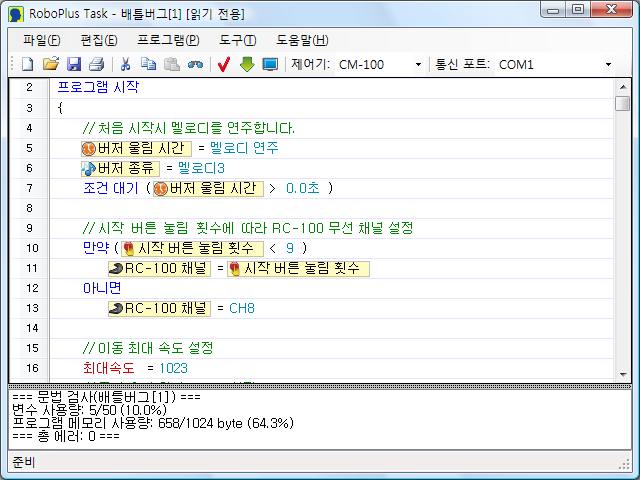The width and height of the screenshot is (640, 480).
Task: Open program output monitor icon
Action: 270,65
